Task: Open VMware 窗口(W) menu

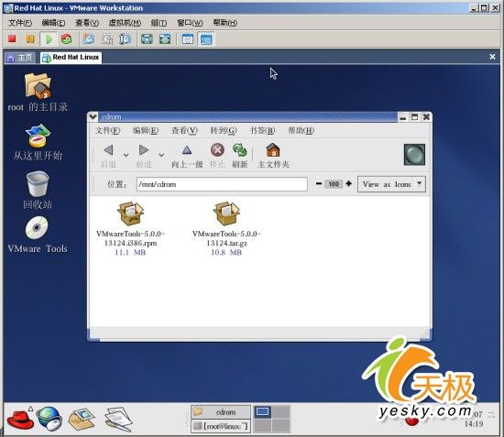Action: point(190,23)
